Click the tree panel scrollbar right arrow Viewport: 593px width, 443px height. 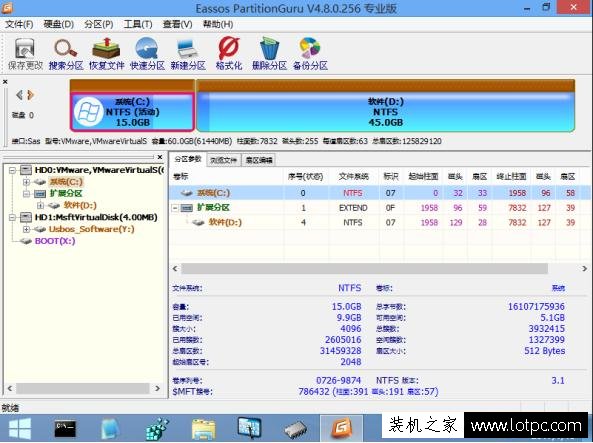(158, 388)
